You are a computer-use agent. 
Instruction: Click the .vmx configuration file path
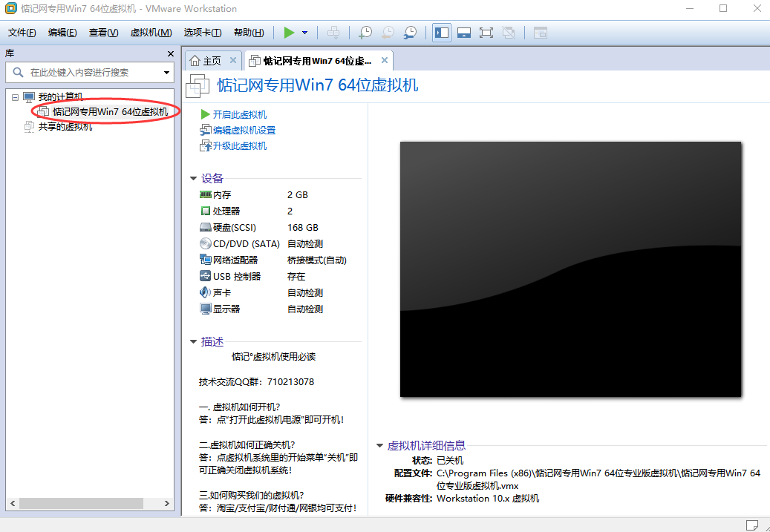pos(598,479)
